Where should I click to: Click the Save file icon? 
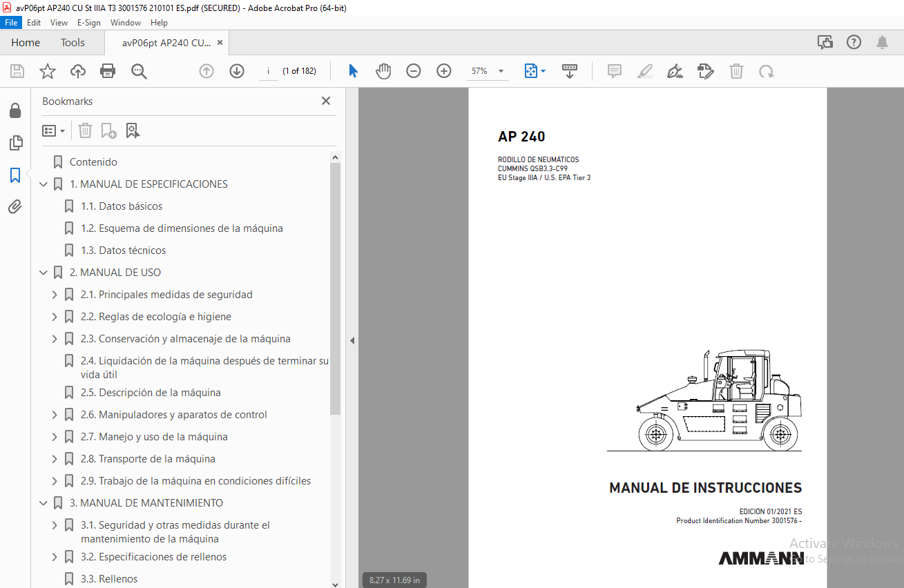(17, 71)
